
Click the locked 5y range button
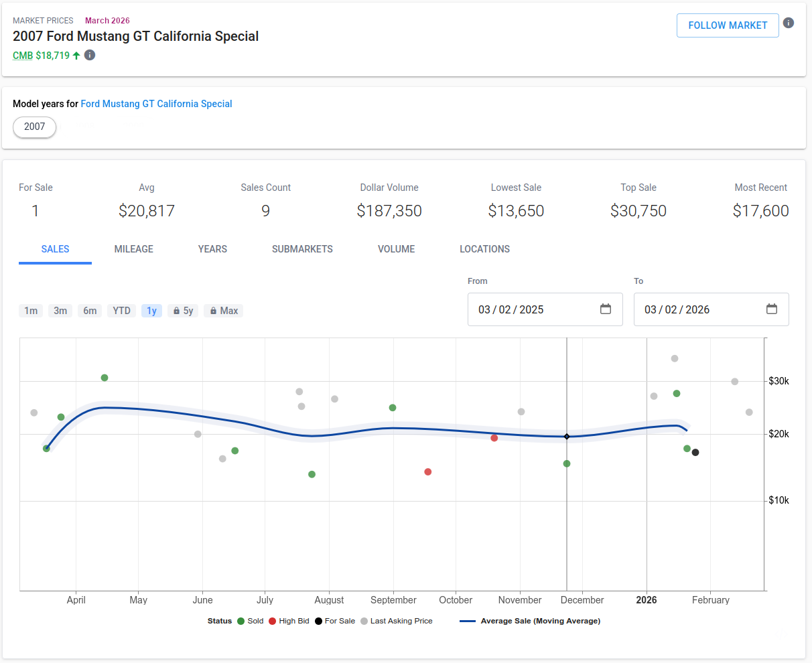point(183,311)
